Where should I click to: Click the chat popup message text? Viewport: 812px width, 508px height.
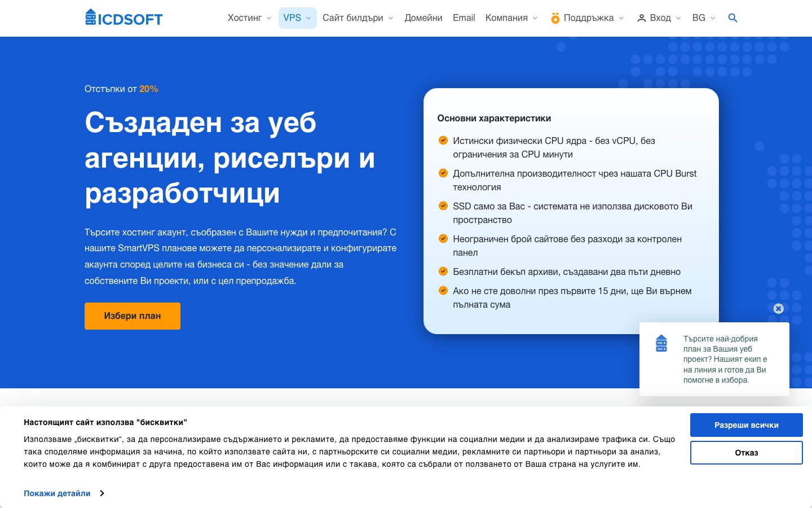tap(725, 360)
